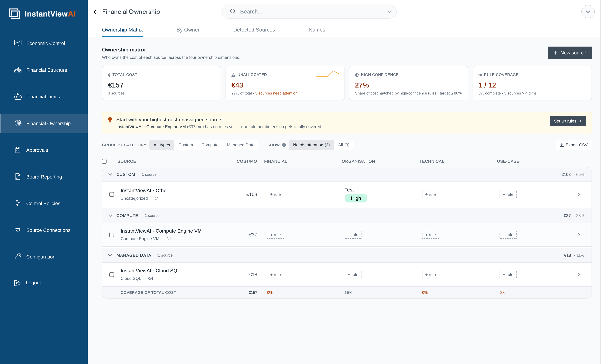
Task: Click the Approvals clipboard icon
Action: (18, 150)
